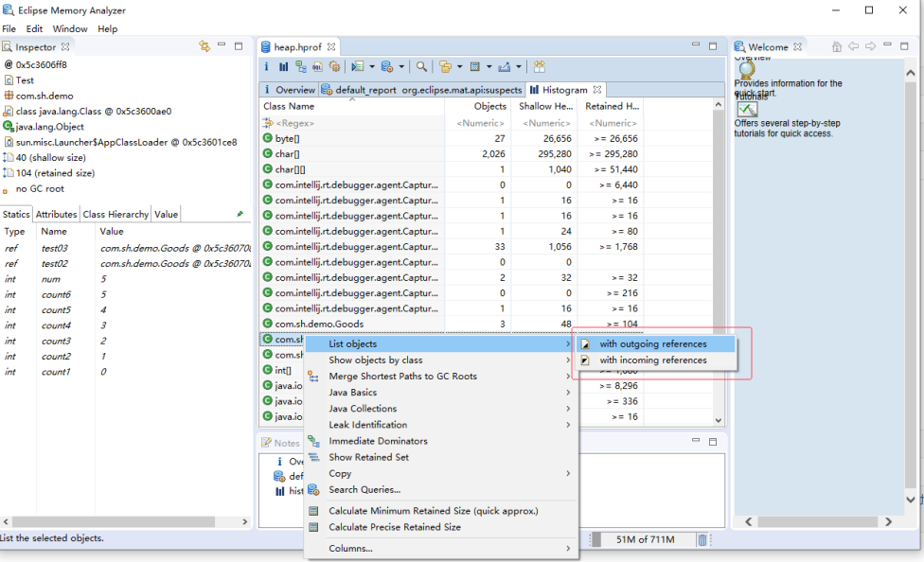Image resolution: width=924 pixels, height=562 pixels.
Task: Open heap dump overview info icon in toolbar
Action: [x=266, y=66]
